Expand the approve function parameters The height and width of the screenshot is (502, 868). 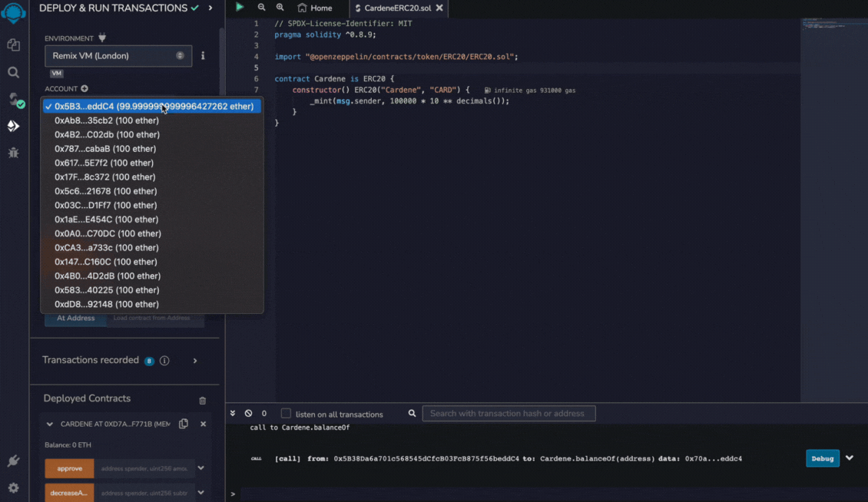[201, 468]
